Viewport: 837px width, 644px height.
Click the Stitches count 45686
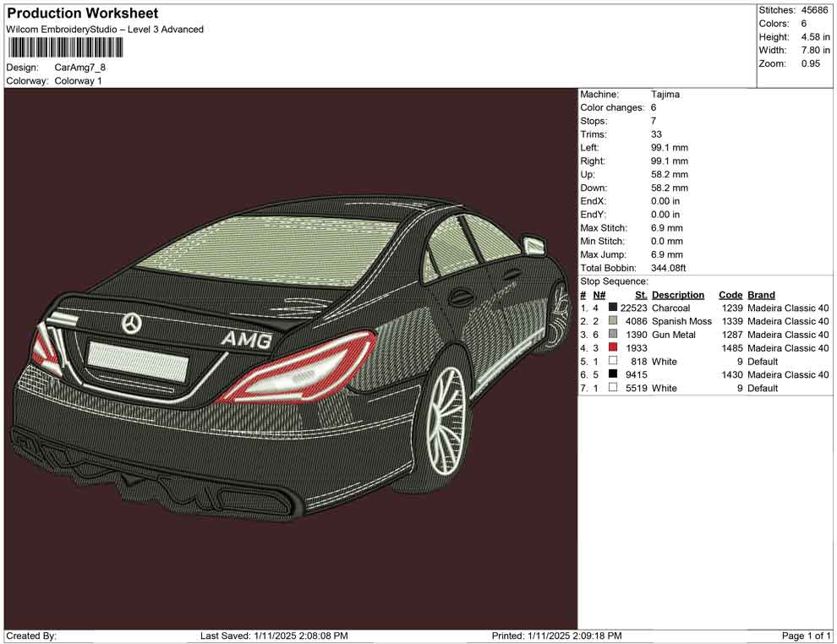pyautogui.click(x=817, y=9)
